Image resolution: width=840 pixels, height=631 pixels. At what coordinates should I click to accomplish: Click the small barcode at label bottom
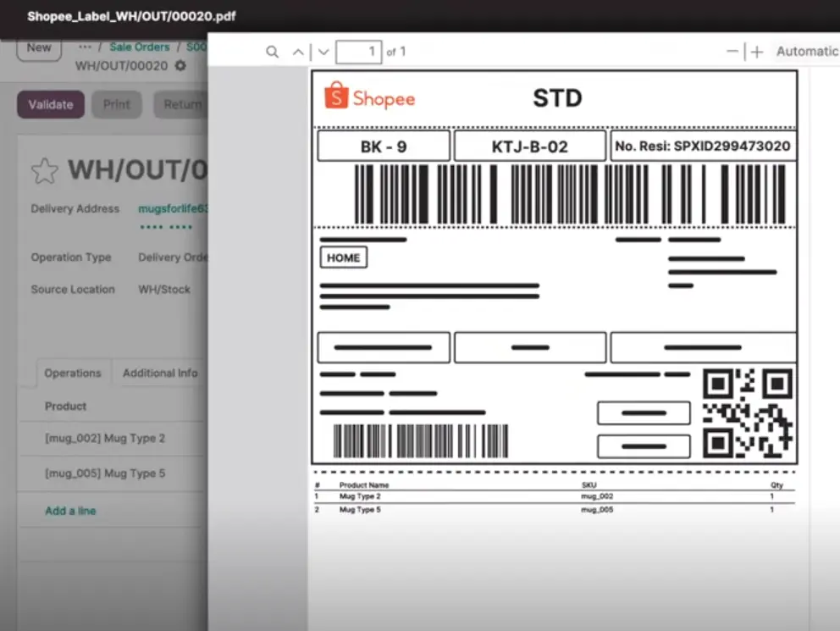[x=421, y=440]
